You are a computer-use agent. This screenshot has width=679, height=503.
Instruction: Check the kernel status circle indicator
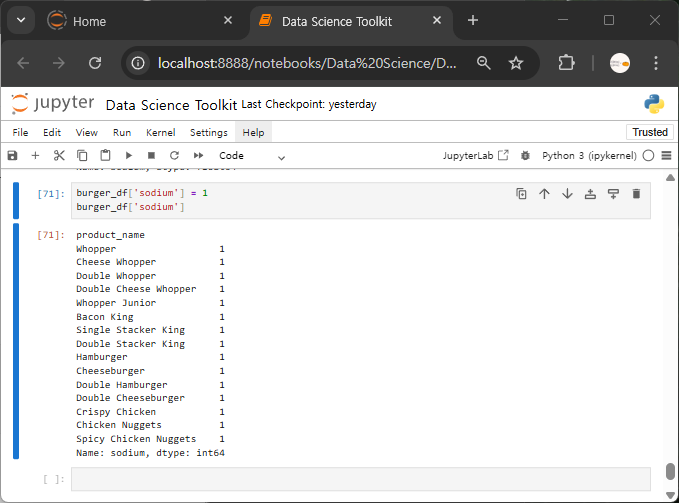coord(648,155)
